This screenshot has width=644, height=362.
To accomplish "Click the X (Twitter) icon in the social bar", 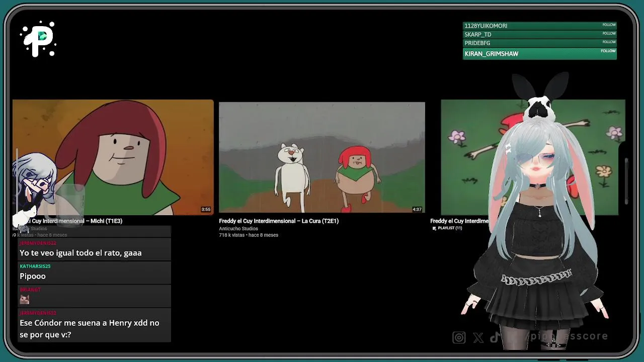I will [478, 337].
